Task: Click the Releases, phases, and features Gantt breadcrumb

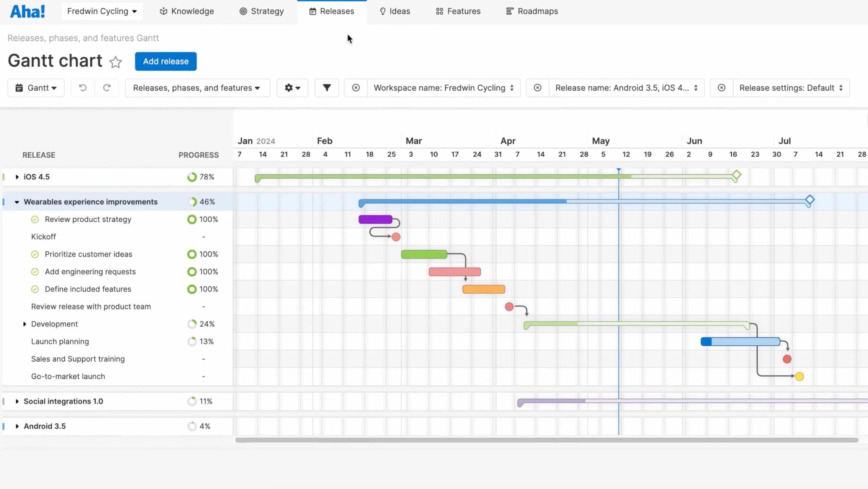Action: click(x=83, y=38)
